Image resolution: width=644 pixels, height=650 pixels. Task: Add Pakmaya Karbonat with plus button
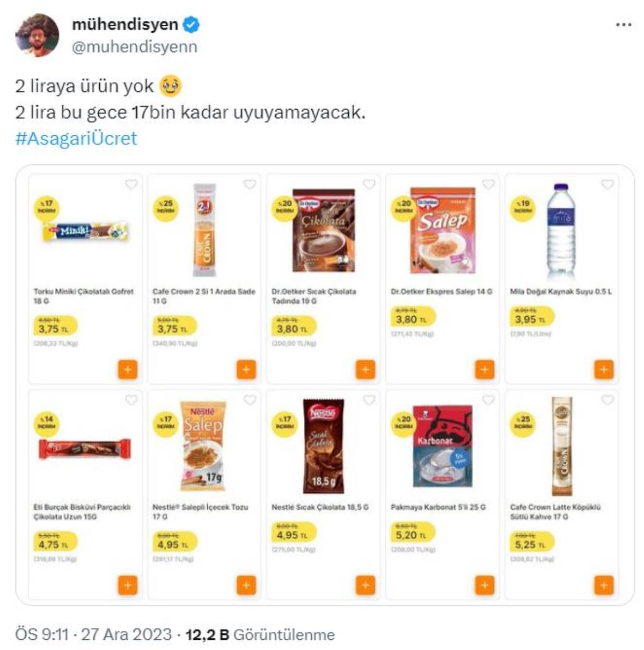pyautogui.click(x=485, y=585)
